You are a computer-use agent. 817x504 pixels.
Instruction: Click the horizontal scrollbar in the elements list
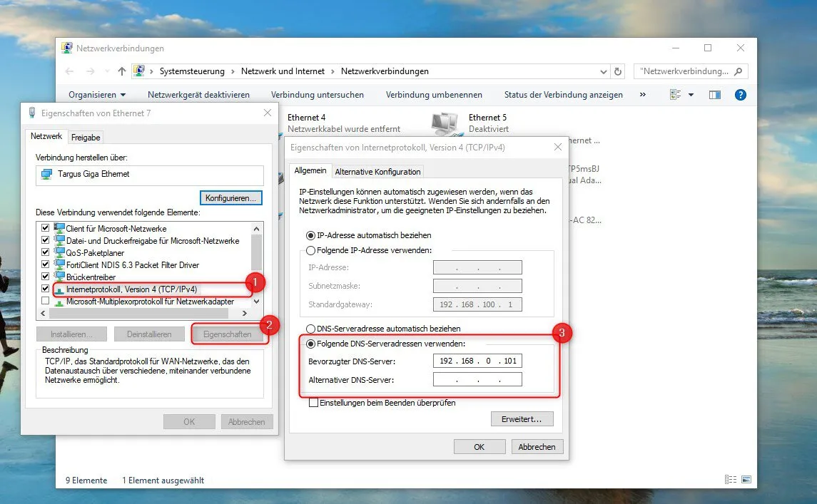[x=138, y=314]
